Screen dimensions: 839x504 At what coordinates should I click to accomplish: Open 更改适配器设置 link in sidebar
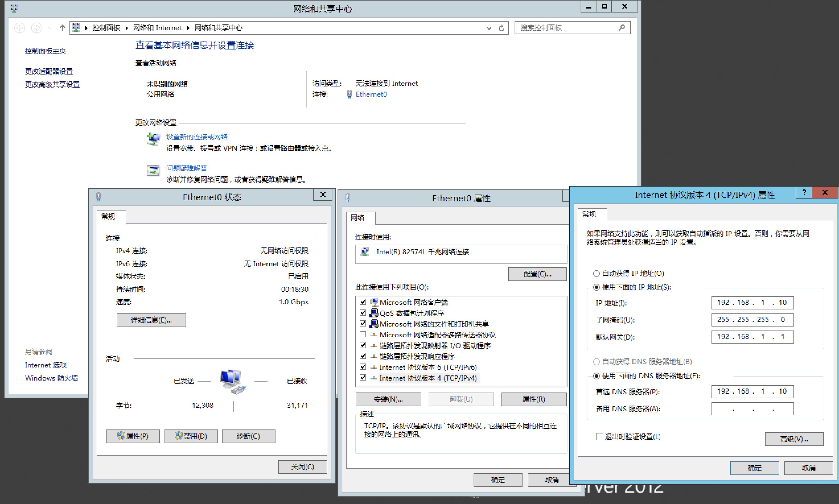(x=49, y=71)
